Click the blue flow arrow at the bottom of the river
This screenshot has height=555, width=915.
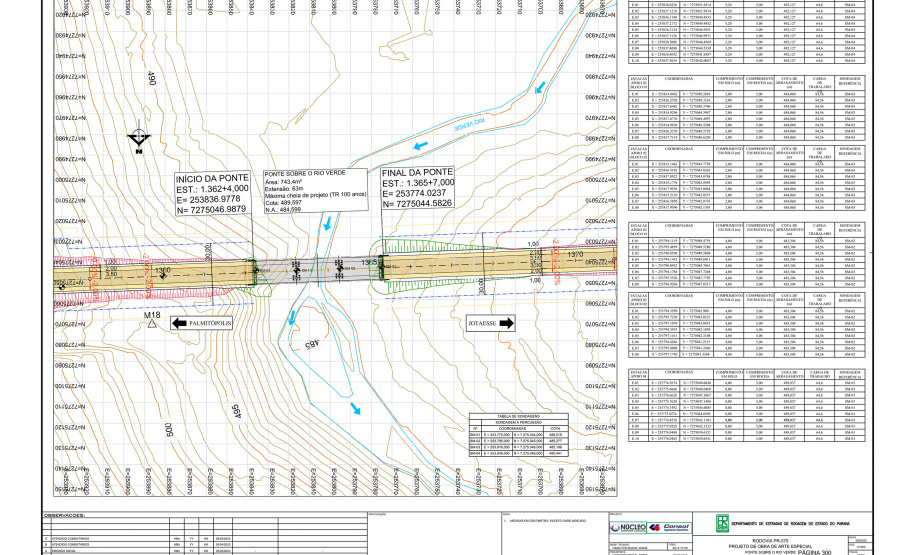355,409
